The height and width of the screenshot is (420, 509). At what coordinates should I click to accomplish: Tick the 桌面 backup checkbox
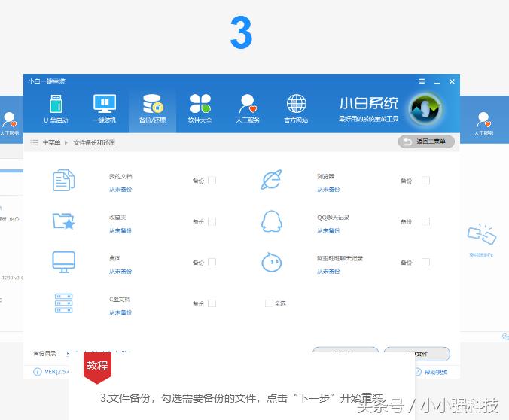tap(212, 262)
